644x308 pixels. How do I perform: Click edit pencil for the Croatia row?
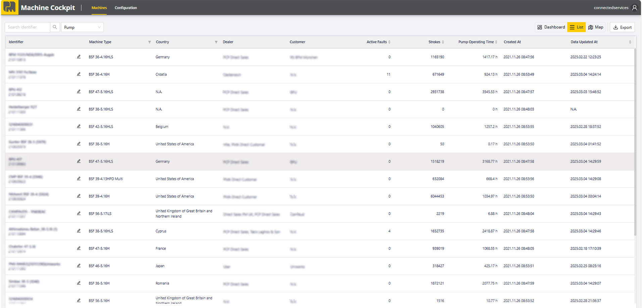click(79, 74)
